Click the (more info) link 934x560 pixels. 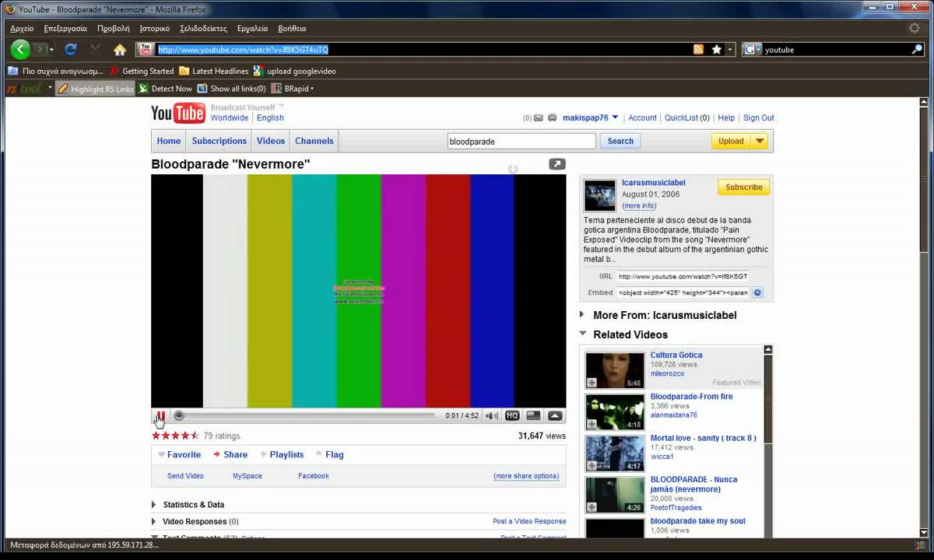[x=639, y=206]
